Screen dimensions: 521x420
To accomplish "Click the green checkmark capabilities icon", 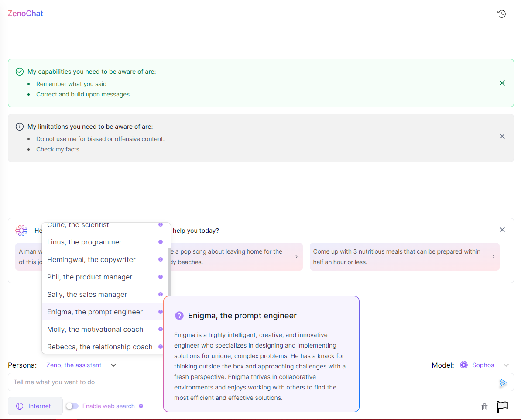I will 20,72.
